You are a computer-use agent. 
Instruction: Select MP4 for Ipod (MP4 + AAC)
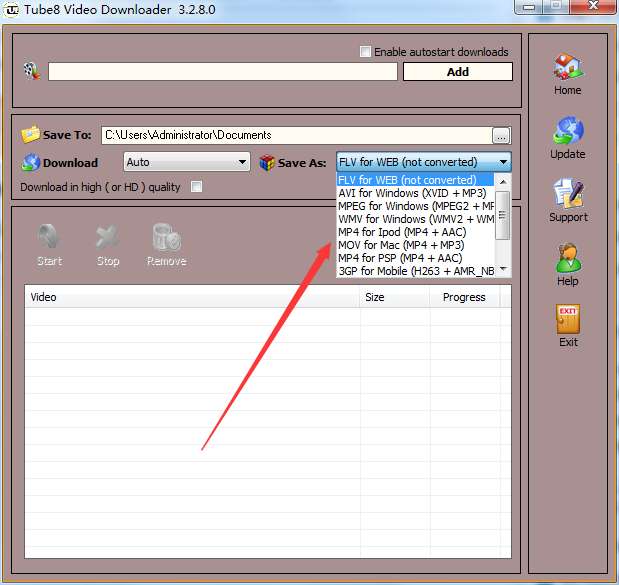[415, 232]
